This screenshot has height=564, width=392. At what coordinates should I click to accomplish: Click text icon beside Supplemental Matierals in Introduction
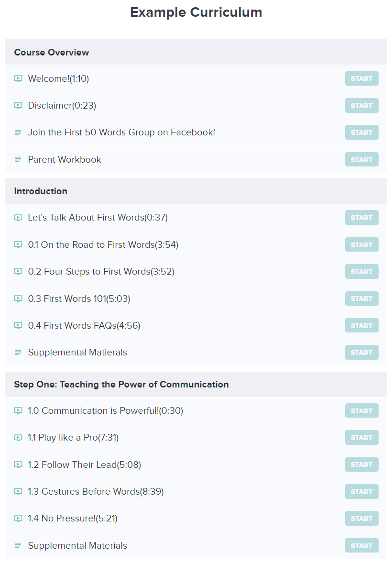point(18,353)
